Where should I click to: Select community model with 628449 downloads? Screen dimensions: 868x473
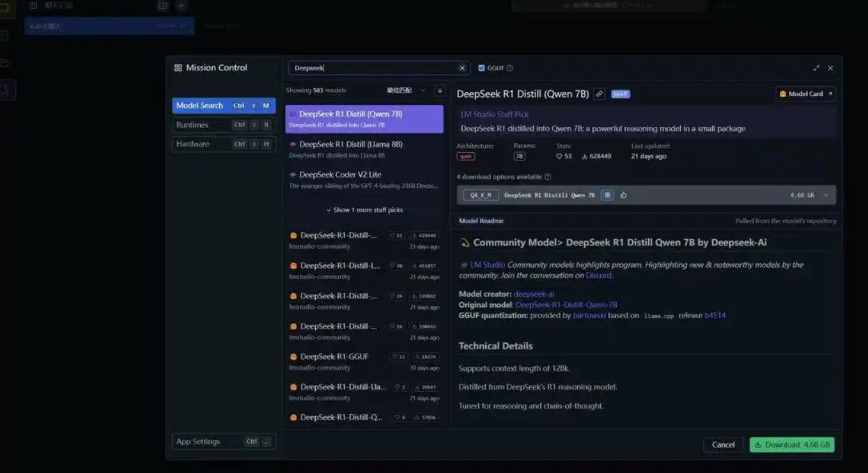(x=364, y=240)
